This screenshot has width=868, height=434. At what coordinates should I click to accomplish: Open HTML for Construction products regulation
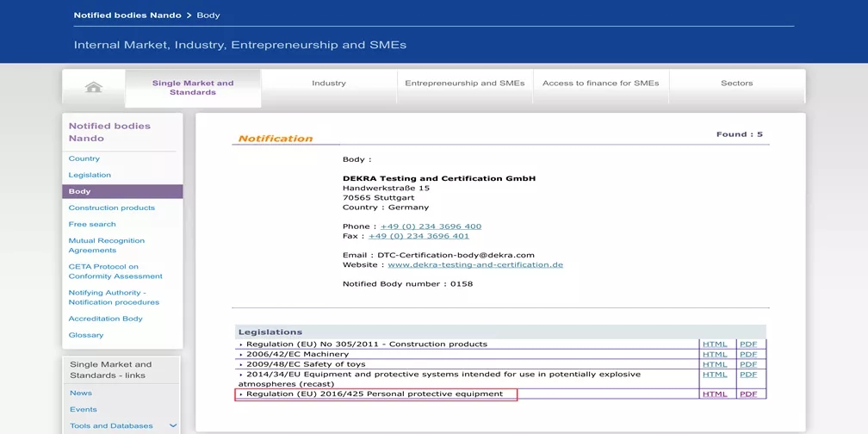point(715,344)
